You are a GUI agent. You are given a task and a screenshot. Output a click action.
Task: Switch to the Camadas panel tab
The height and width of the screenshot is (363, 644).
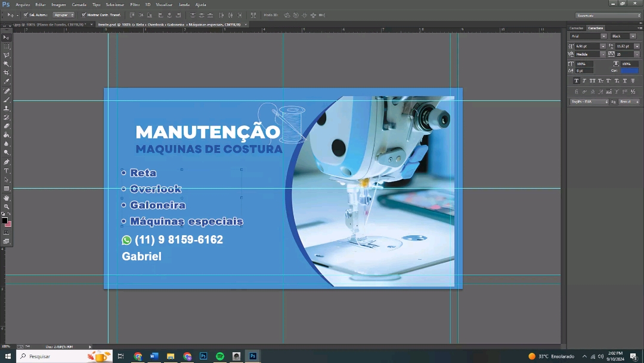pyautogui.click(x=576, y=28)
